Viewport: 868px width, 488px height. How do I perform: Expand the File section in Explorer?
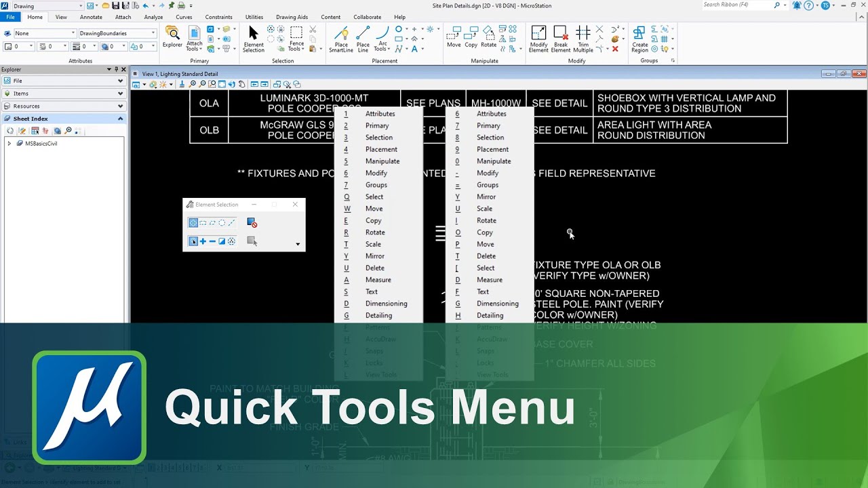[63, 81]
